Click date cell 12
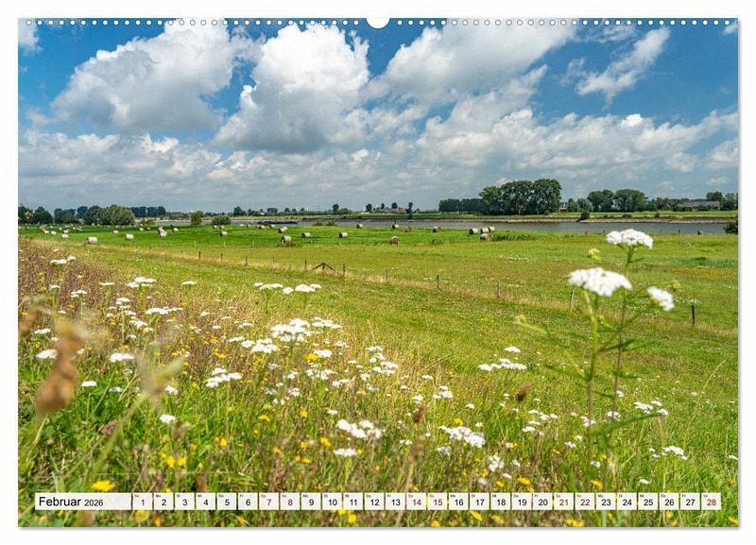 pyautogui.click(x=374, y=502)
